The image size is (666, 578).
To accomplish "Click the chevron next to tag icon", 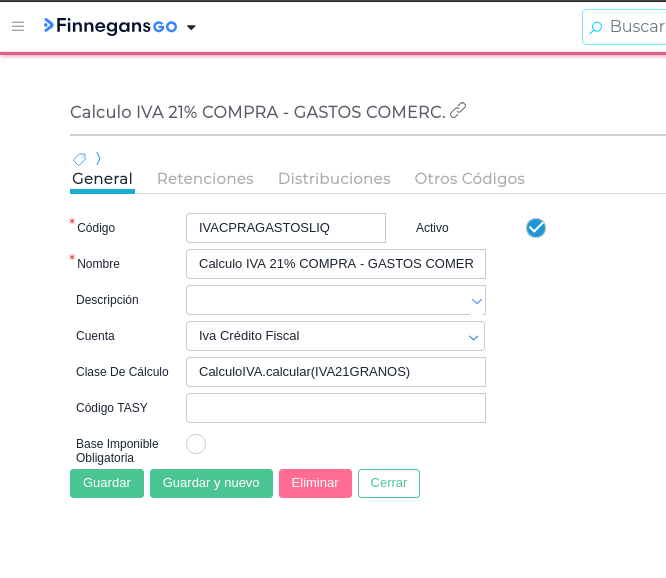I will coord(98,159).
